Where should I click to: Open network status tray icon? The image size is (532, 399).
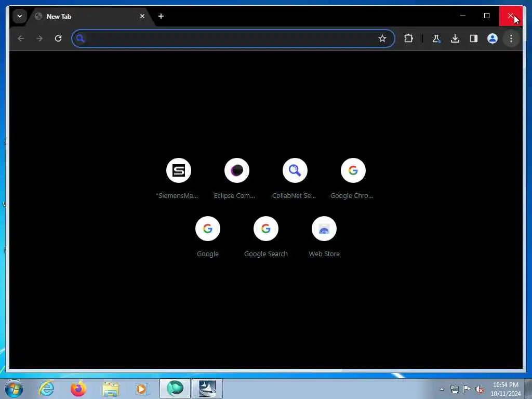pos(454,389)
